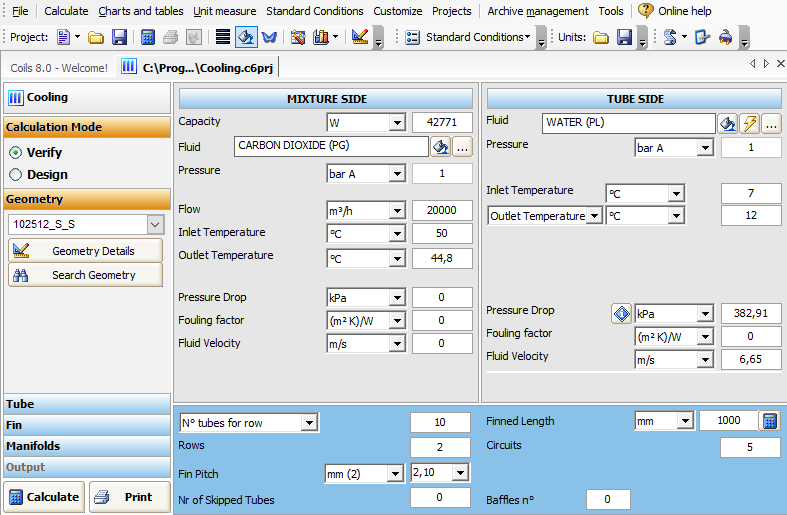The image size is (787, 515).
Task: Click the Rows value field
Action: [440, 447]
